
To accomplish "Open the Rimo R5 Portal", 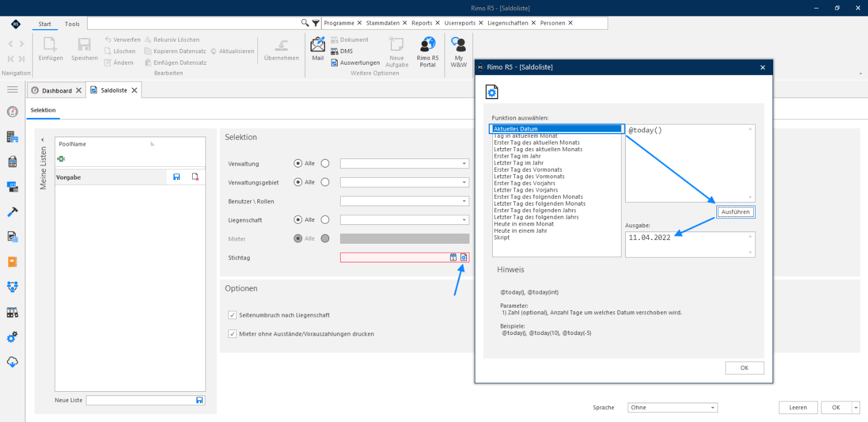I will pyautogui.click(x=428, y=52).
